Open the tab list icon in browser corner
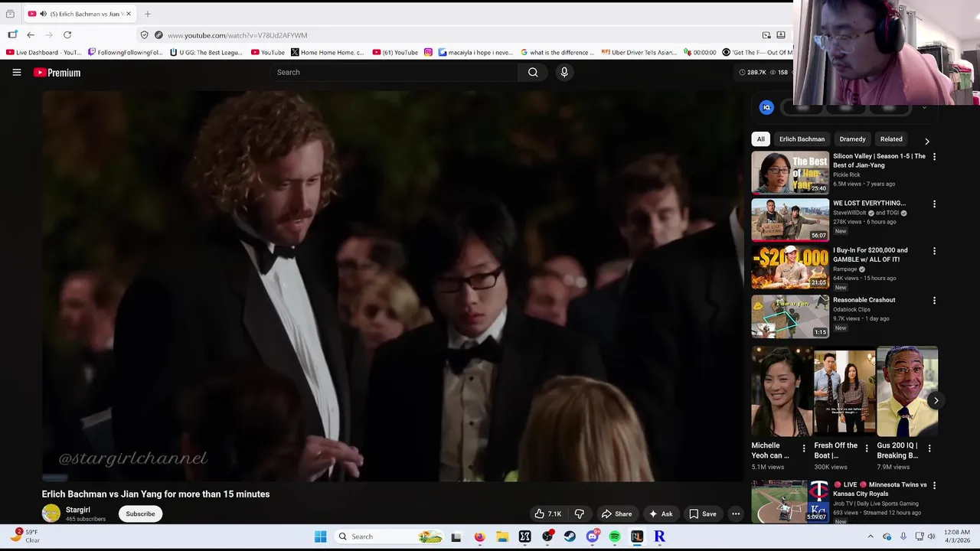Viewport: 980px width, 551px height. [x=10, y=14]
